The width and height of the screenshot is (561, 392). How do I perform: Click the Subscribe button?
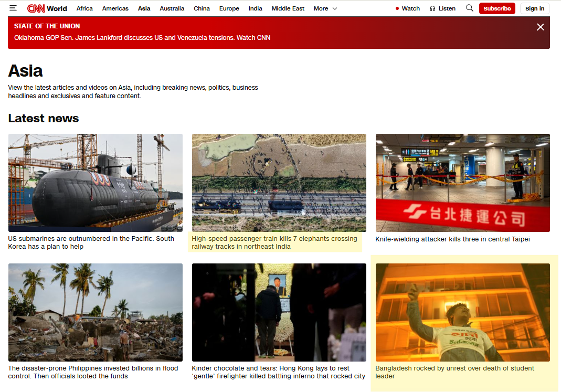pos(497,8)
